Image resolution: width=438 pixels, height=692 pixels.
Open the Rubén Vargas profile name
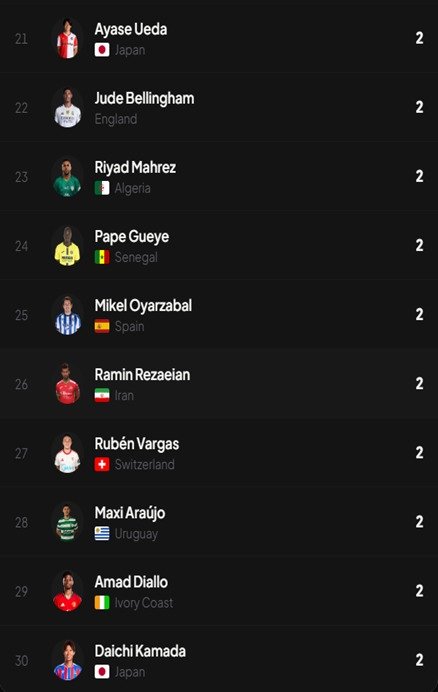click(137, 444)
